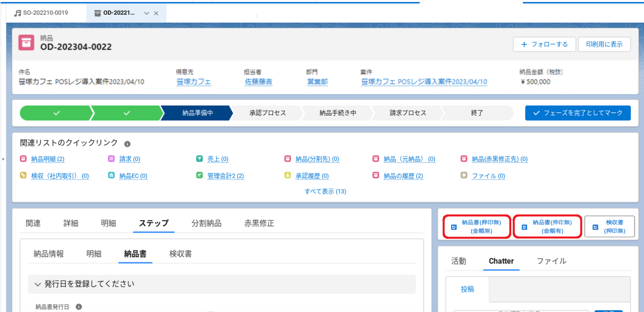The image size is (644, 312).
Task: Open the 赤黒修正 tab
Action: (x=259, y=223)
